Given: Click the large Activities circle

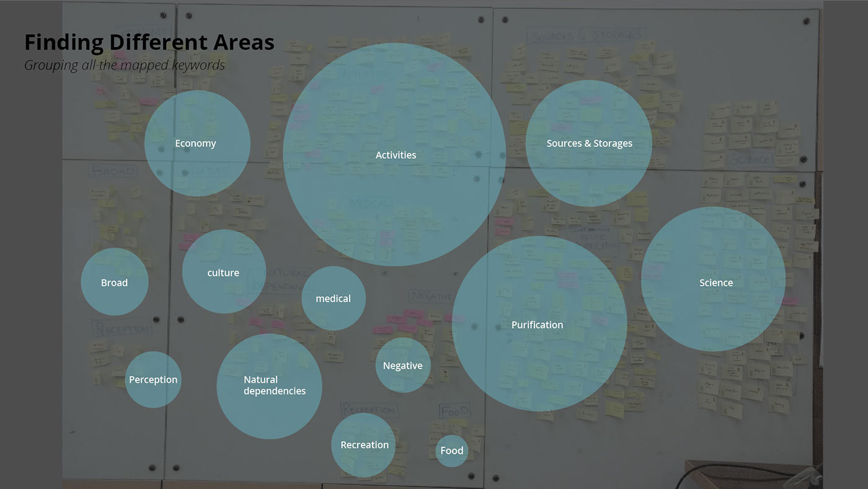Looking at the screenshot, I should click(x=394, y=155).
